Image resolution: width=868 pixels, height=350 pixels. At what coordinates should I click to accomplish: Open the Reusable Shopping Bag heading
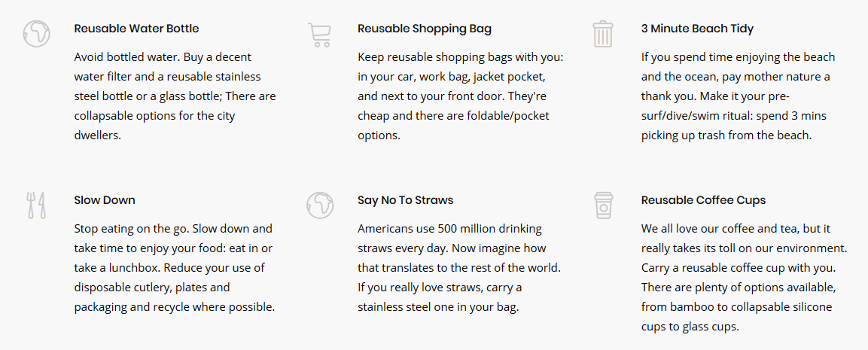pos(424,29)
